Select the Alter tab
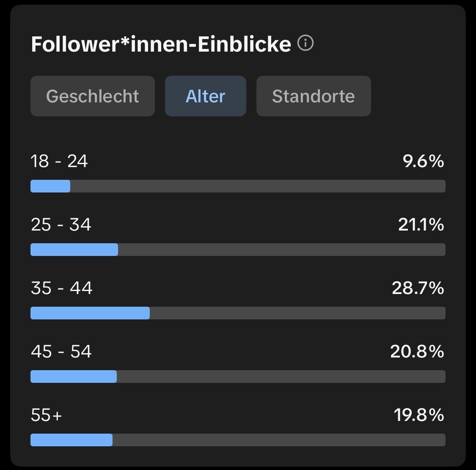The height and width of the screenshot is (470, 476). [206, 96]
